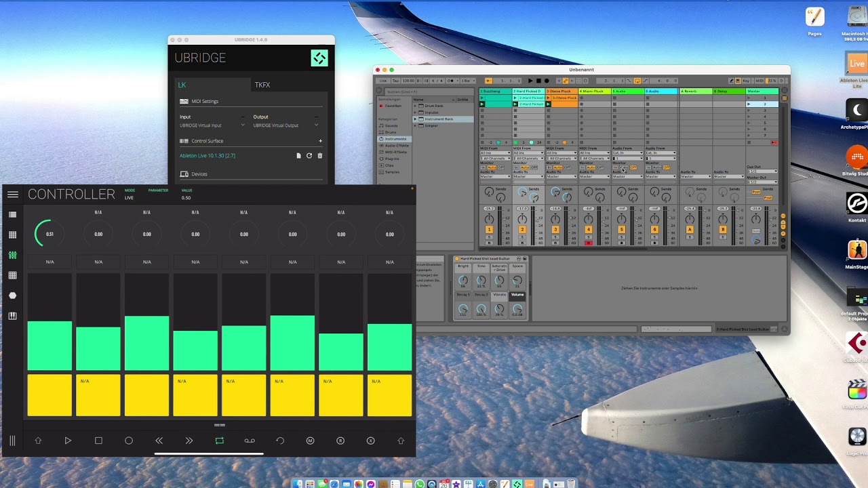The height and width of the screenshot is (488, 868).
Task: Click the undo arrow icon in Controller
Action: coord(280,441)
